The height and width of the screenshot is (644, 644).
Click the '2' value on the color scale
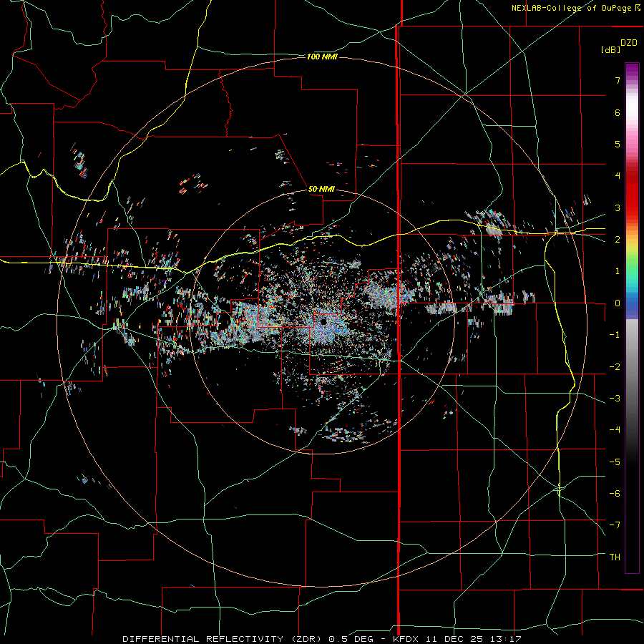click(x=618, y=240)
